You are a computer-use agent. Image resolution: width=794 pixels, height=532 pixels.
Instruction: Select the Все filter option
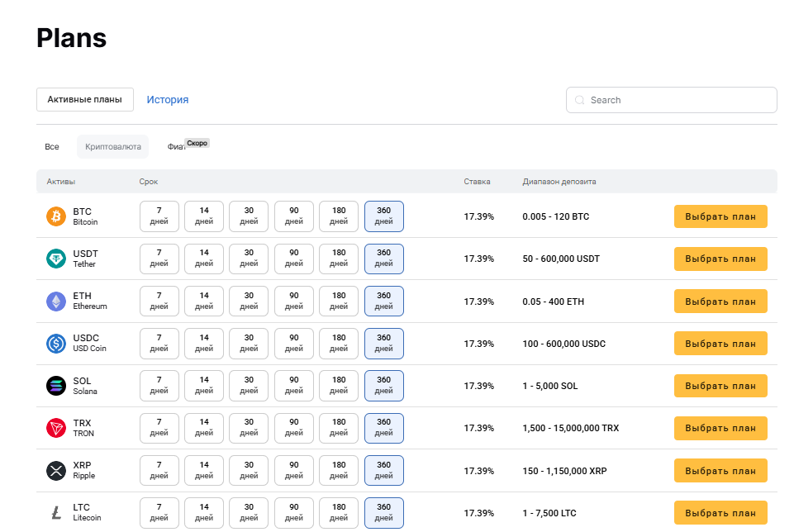(51, 146)
